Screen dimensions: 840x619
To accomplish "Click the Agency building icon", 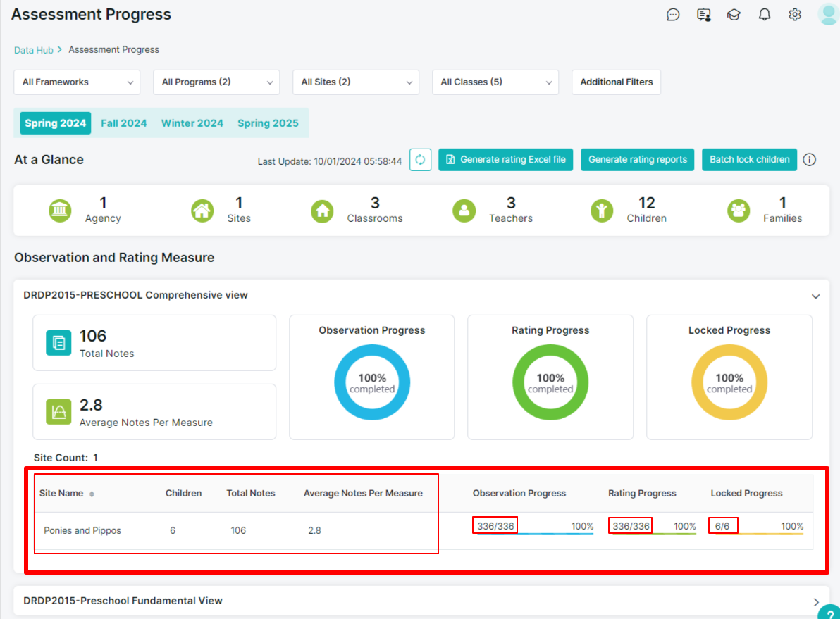I will coord(60,211).
